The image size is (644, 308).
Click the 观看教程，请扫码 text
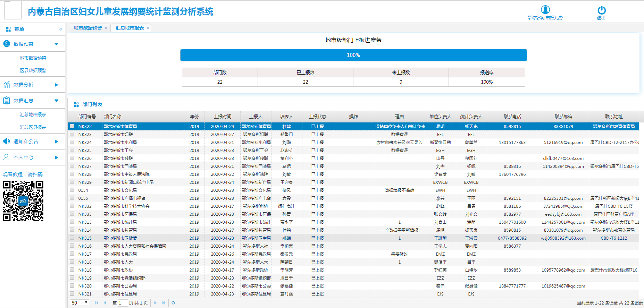[x=23, y=174]
